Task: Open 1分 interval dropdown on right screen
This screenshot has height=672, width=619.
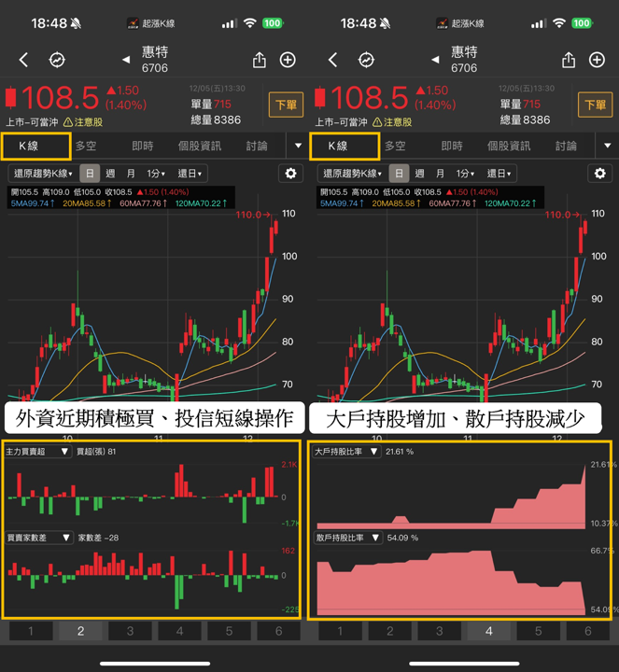Action: tap(465, 174)
